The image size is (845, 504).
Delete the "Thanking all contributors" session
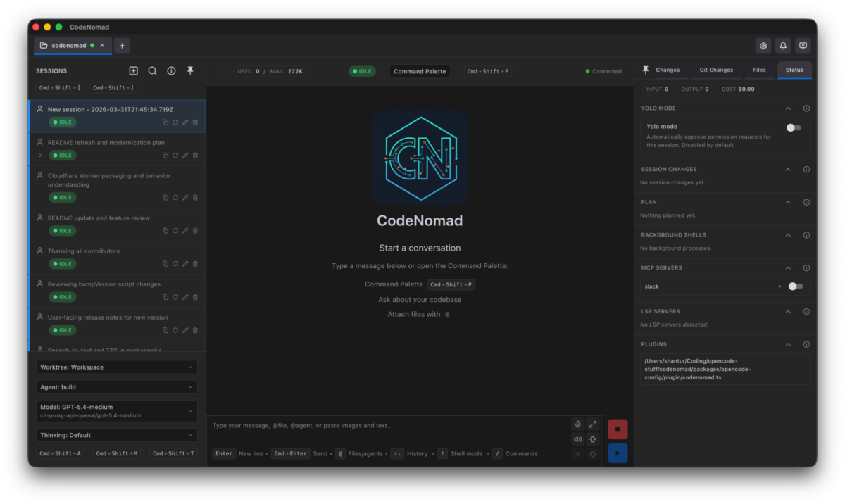click(x=195, y=264)
